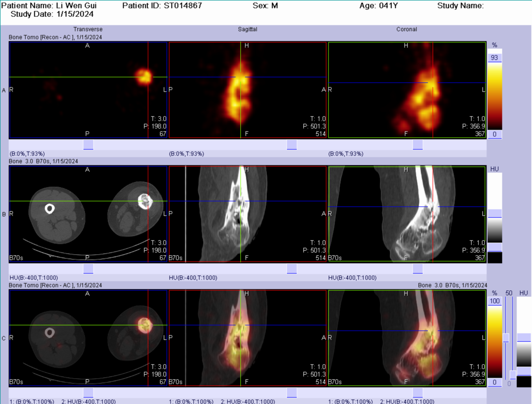Click the 0 lower threshold in row A

(495, 134)
